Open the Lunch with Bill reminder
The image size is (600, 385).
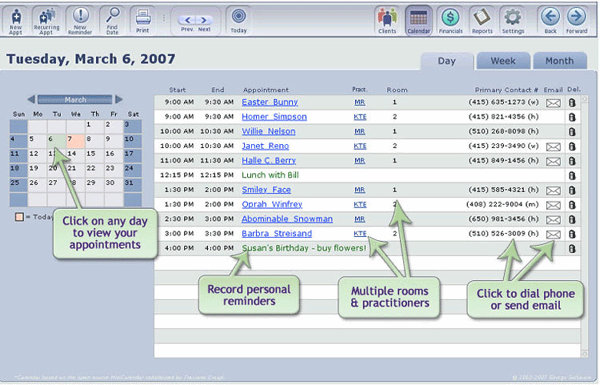click(270, 175)
